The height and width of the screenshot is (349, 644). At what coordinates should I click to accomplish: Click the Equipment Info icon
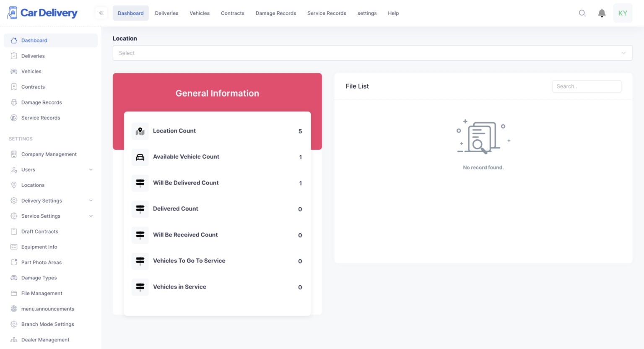point(14,247)
